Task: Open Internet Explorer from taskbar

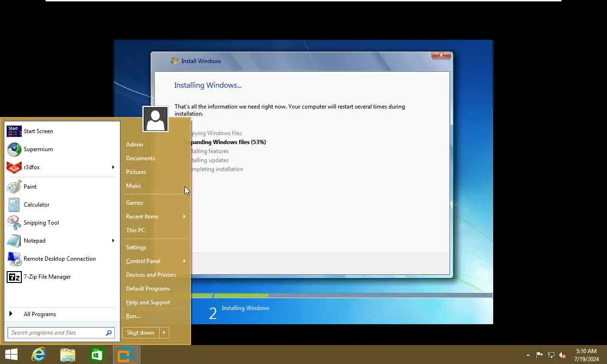Action: pyautogui.click(x=38, y=355)
